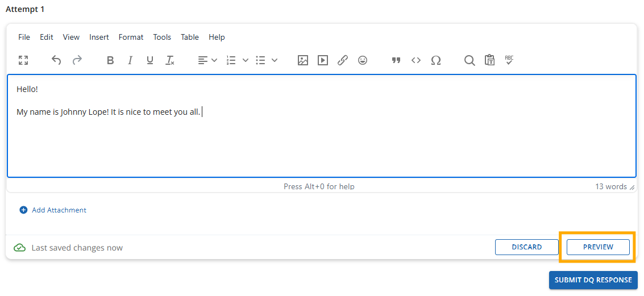Click the editor resize handle beside word count

pos(632,187)
